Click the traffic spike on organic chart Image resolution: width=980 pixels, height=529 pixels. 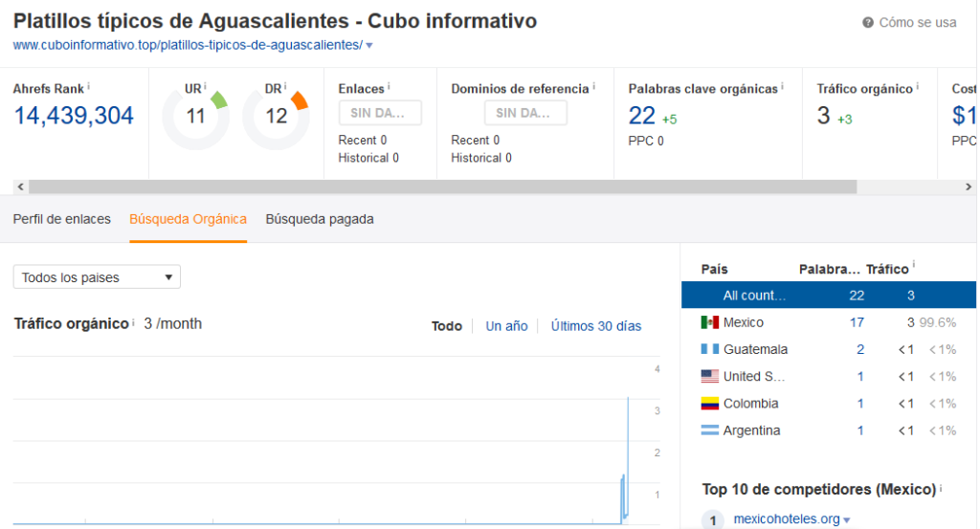click(627, 459)
